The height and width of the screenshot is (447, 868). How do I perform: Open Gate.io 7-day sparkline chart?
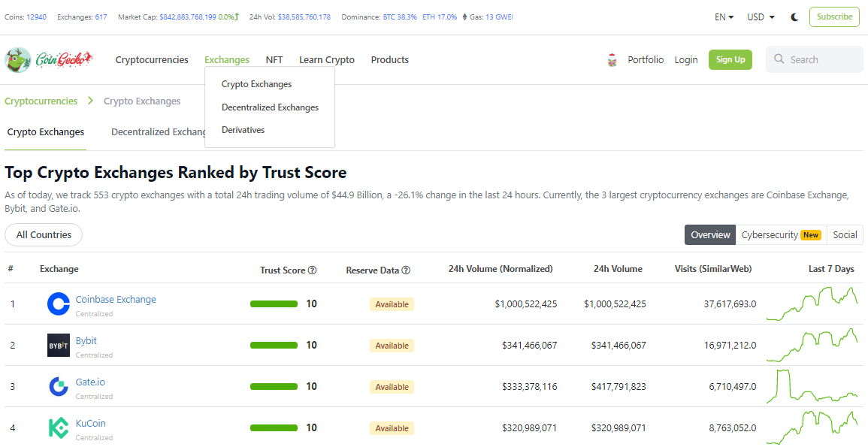coord(812,387)
